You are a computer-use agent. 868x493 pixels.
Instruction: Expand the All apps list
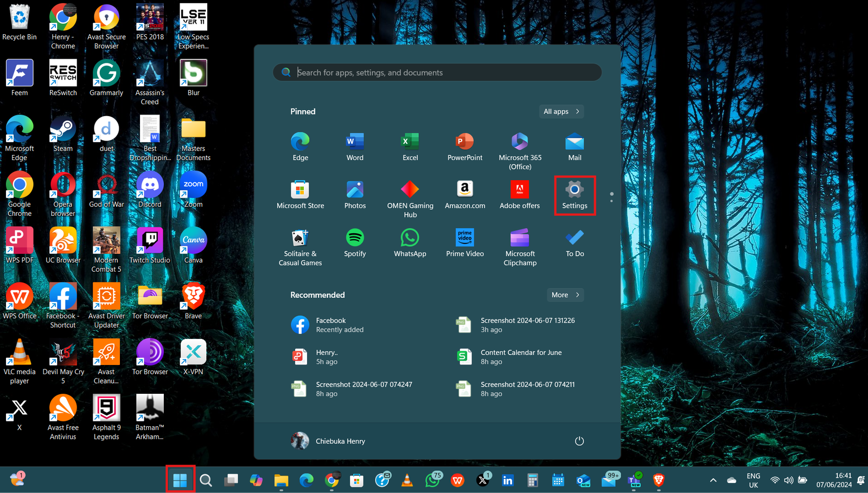(561, 111)
